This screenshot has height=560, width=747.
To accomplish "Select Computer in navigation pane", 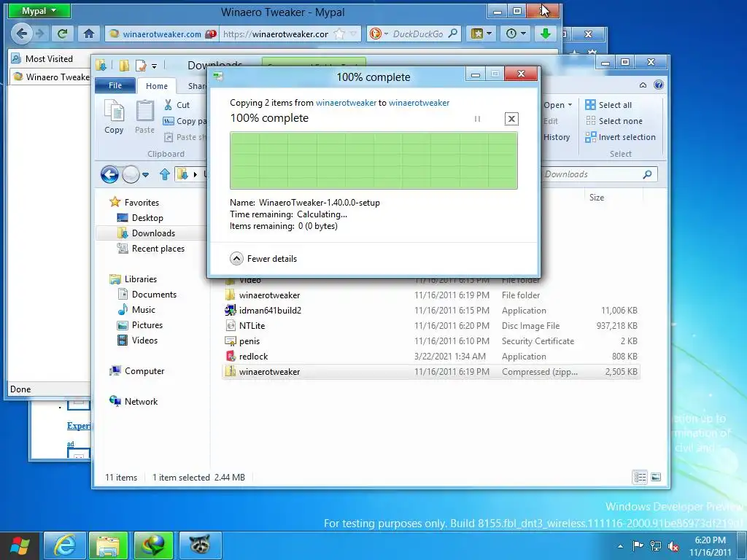I will tap(137, 371).
